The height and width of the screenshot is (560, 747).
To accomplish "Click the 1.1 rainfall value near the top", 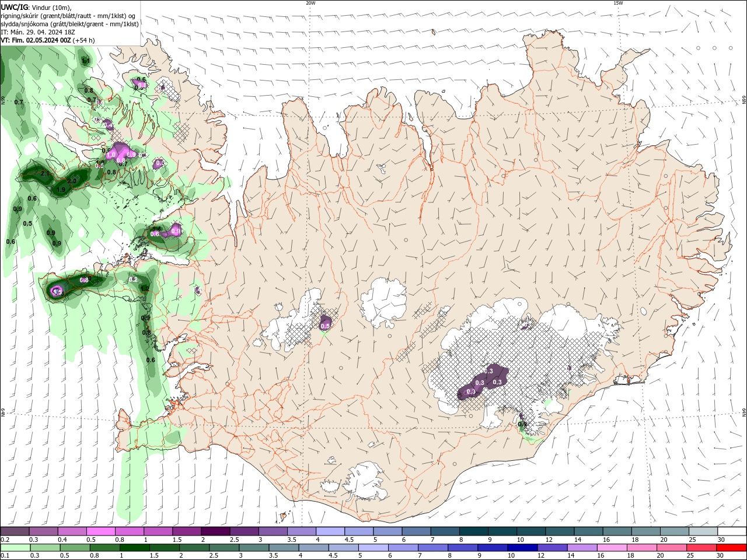I will [x=86, y=61].
